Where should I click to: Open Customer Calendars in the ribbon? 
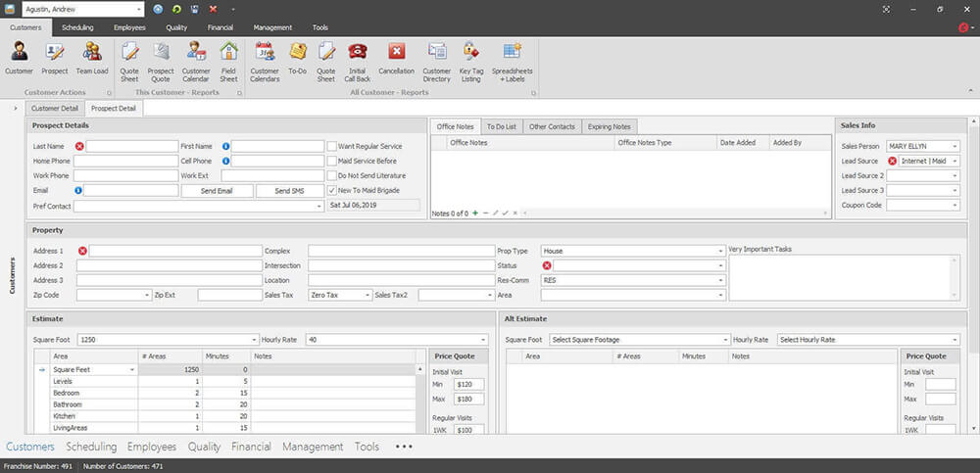pyautogui.click(x=266, y=61)
